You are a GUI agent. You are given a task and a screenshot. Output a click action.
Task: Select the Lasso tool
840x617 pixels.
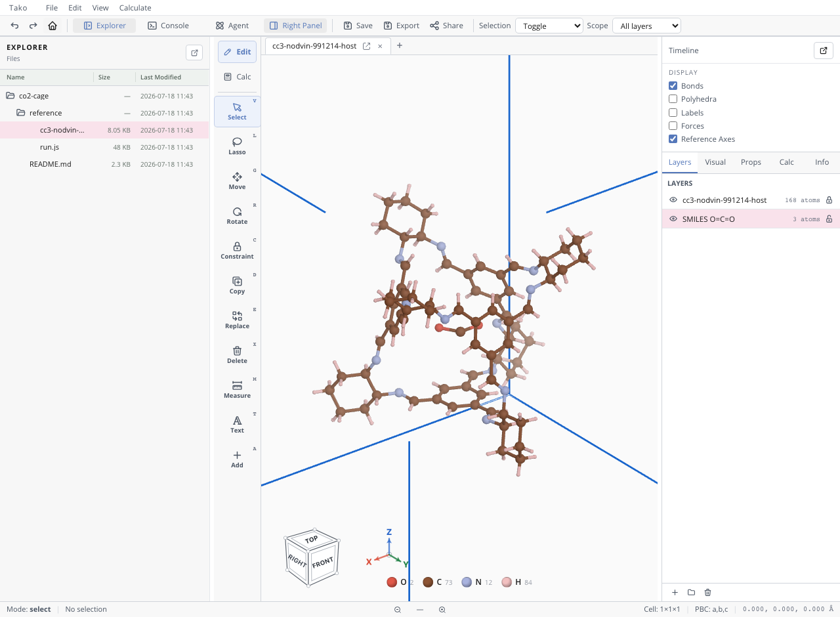237,146
